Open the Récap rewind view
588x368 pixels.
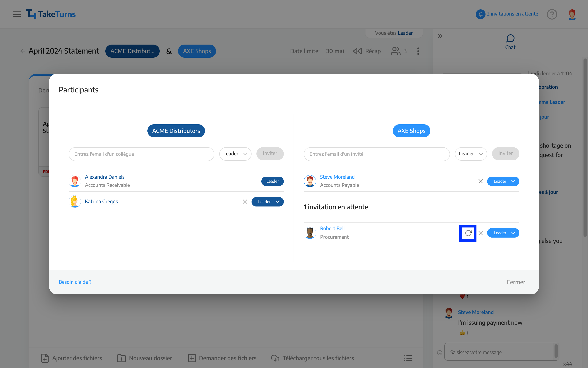click(367, 51)
